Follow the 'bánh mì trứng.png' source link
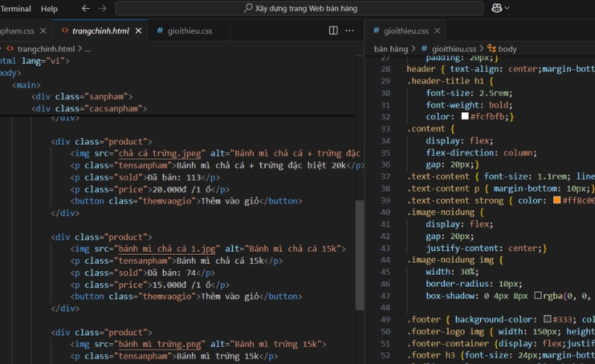The width and height of the screenshot is (595, 364). click(160, 344)
